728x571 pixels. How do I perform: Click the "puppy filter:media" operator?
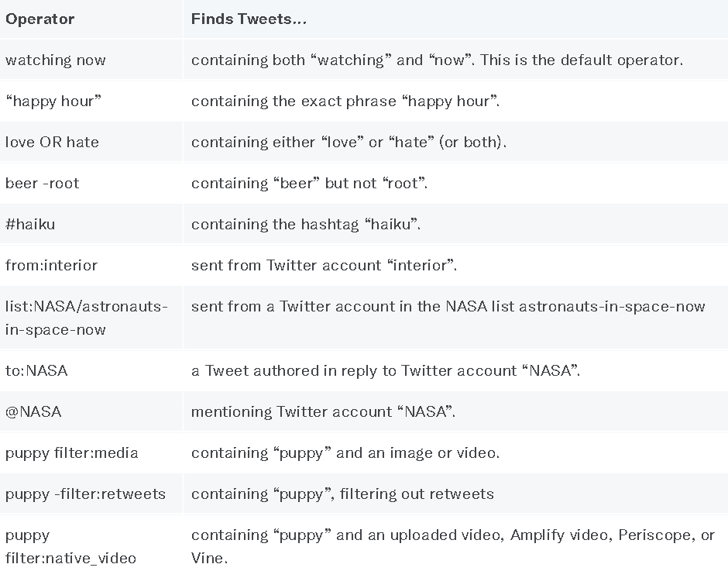pyautogui.click(x=72, y=453)
